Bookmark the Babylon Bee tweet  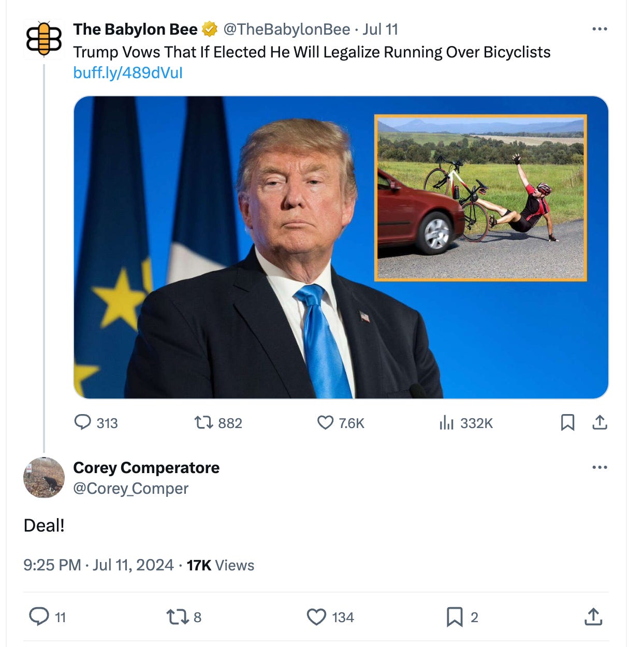click(567, 422)
